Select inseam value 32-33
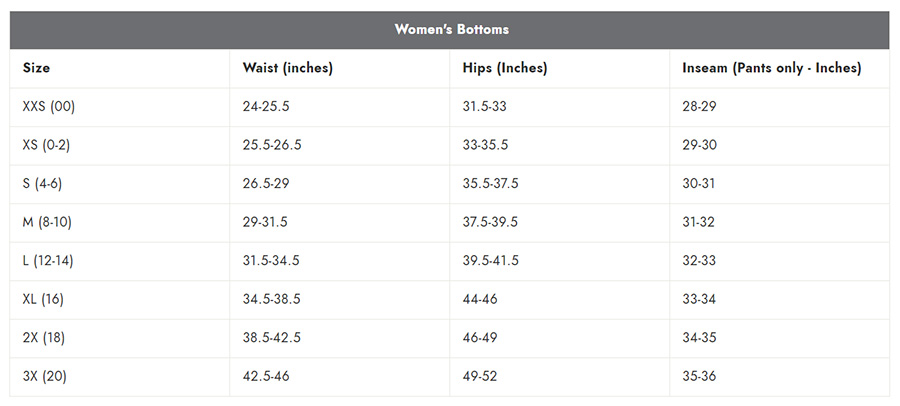 pos(699,261)
